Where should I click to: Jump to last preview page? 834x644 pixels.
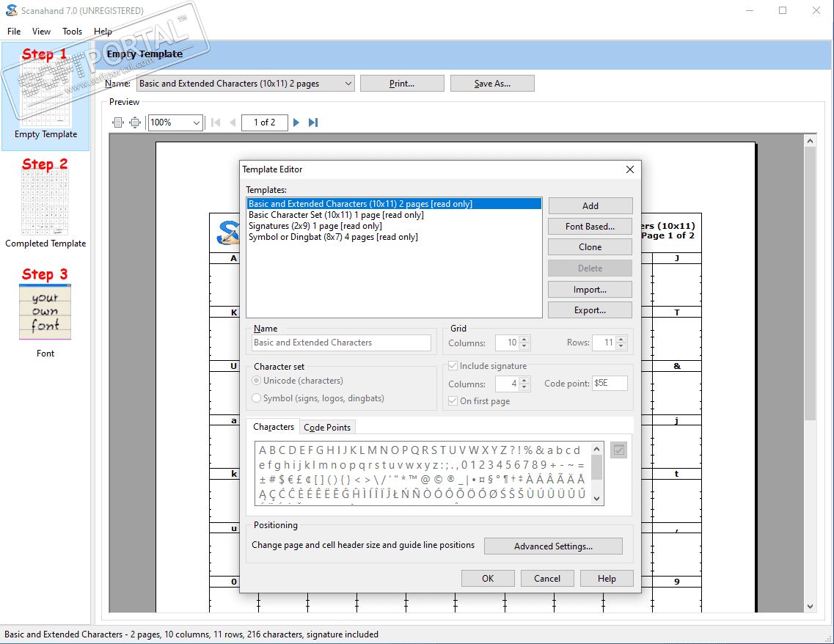coord(313,122)
